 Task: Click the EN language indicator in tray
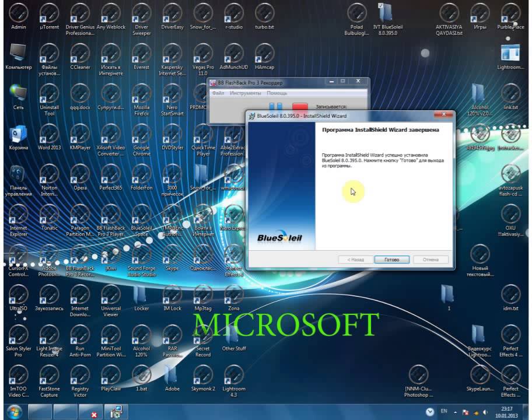click(x=444, y=411)
